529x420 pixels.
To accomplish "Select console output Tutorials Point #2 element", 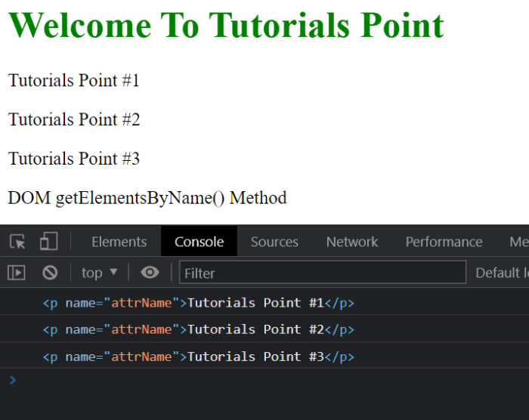I will coord(198,329).
